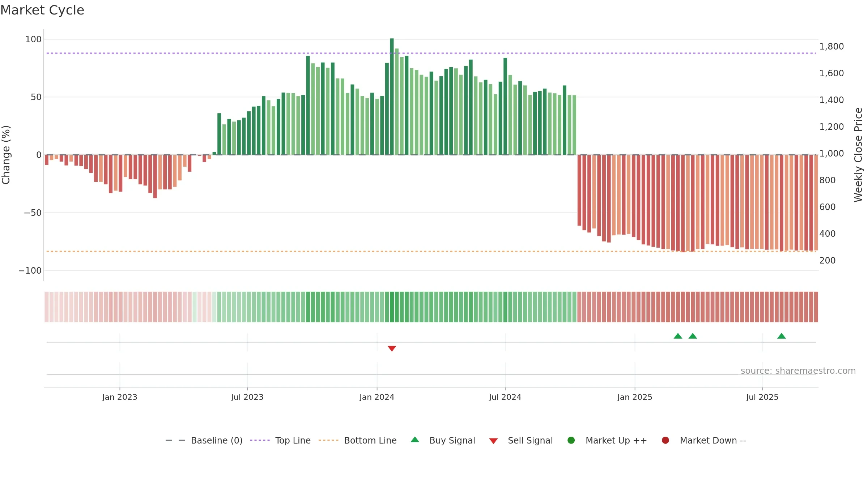The width and height of the screenshot is (868, 488).
Task: Toggle the Top Line legend entry
Action: 280,440
